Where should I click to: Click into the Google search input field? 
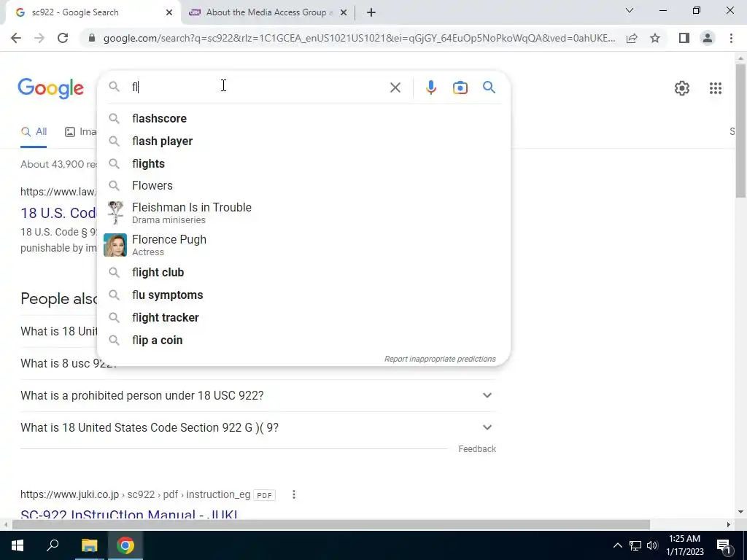point(258,87)
